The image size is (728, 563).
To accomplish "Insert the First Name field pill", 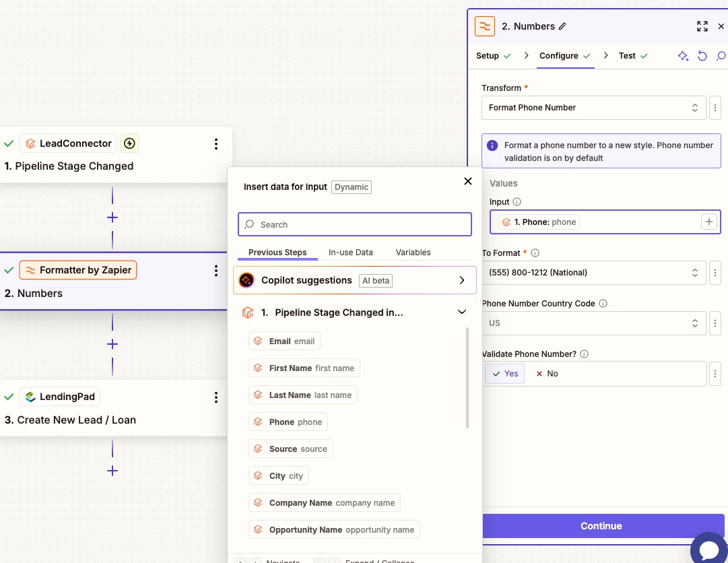I will [x=304, y=368].
